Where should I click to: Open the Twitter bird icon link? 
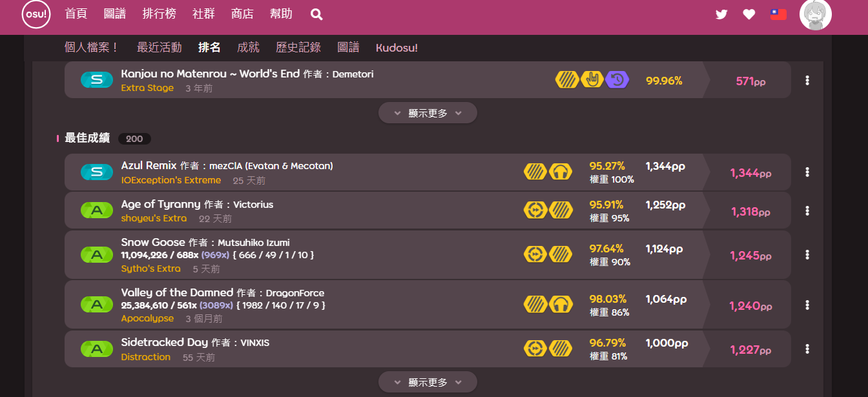[x=721, y=14]
